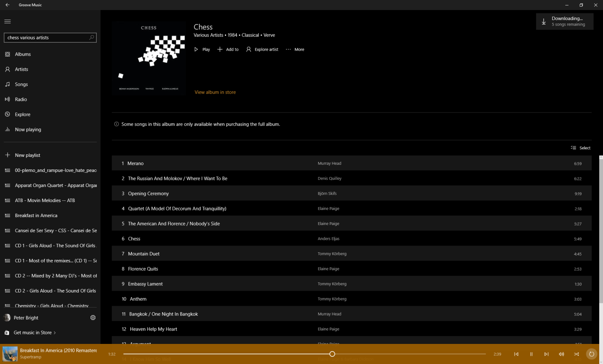Follow the View album in store link
Screen dimensions: 603x364
(x=215, y=92)
